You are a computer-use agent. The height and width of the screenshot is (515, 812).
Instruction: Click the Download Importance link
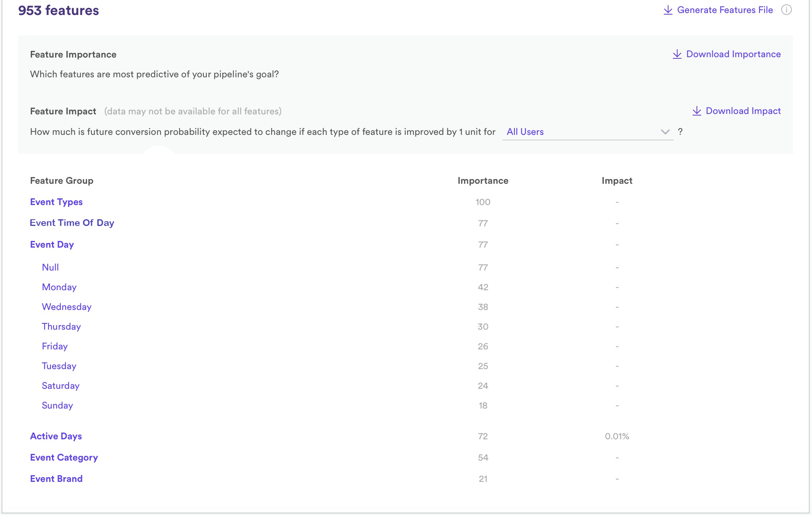tap(733, 54)
